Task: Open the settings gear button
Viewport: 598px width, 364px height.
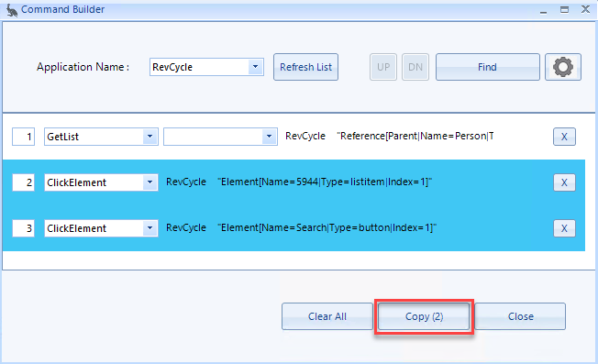Action: click(x=563, y=67)
